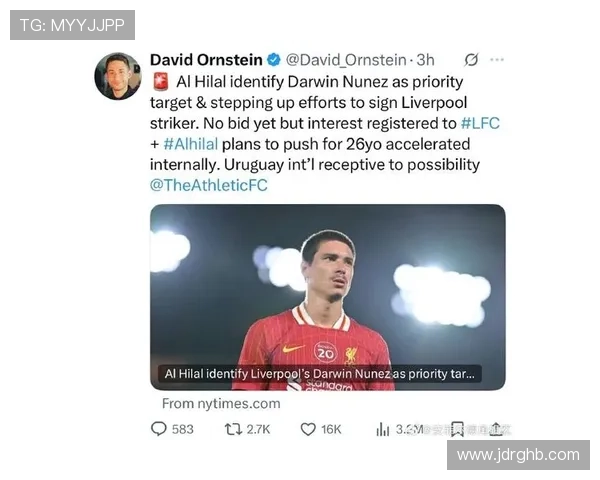Open the three-dot more options menu
Image resolution: width=600 pixels, height=480 pixels.
tap(497, 60)
